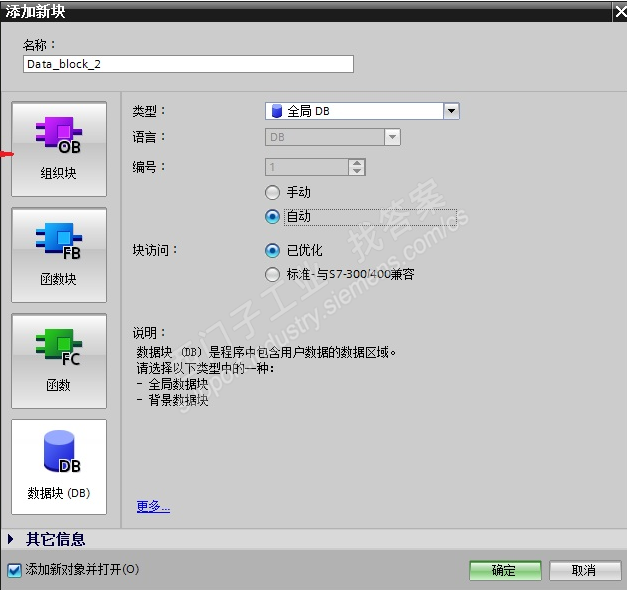The image size is (627, 590).
Task: Select the FB function block icon
Action: (x=59, y=255)
